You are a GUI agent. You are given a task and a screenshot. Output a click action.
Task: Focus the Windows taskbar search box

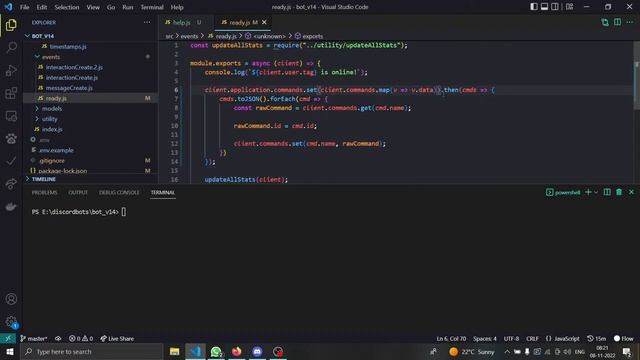point(91,351)
